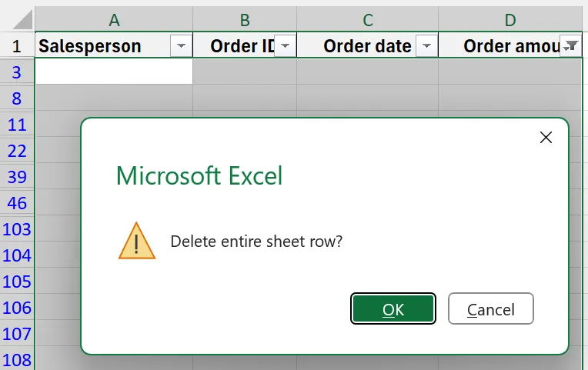Cancel the delete row dialog

(x=491, y=309)
